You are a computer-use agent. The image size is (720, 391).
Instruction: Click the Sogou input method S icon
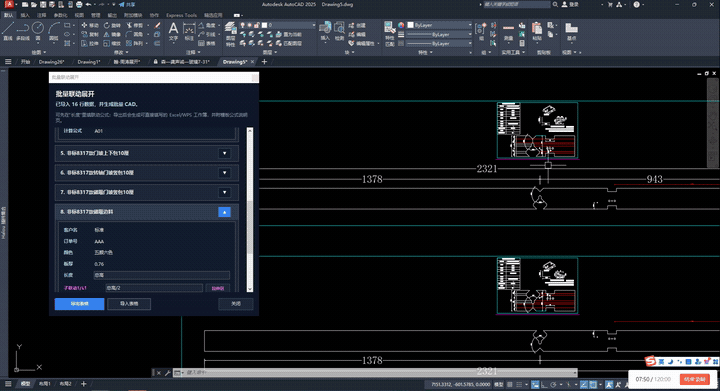(651, 361)
